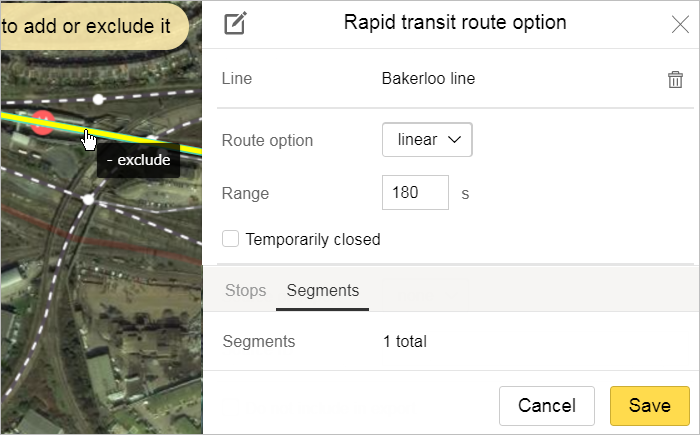Delete the Bakerloo line with the trash icon
Screen dimensions: 700x435
point(676,79)
